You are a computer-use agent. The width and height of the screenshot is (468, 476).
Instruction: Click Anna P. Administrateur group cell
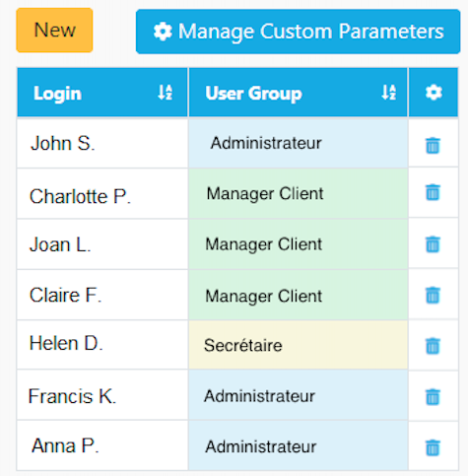tap(299, 446)
